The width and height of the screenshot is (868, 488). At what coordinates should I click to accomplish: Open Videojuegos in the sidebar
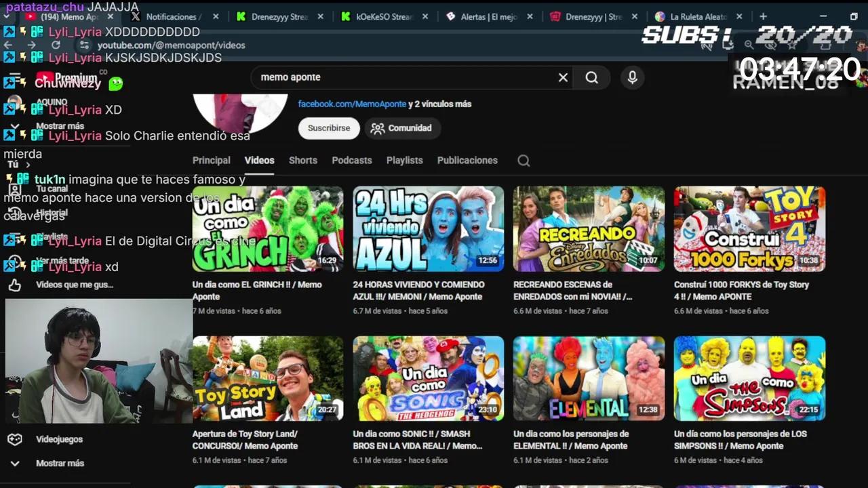click(59, 439)
